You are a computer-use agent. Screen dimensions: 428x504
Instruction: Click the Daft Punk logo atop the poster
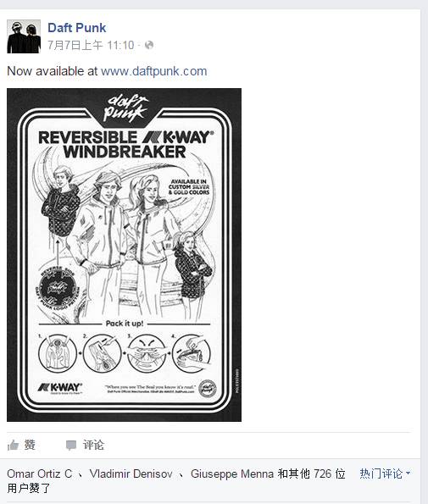[x=125, y=108]
